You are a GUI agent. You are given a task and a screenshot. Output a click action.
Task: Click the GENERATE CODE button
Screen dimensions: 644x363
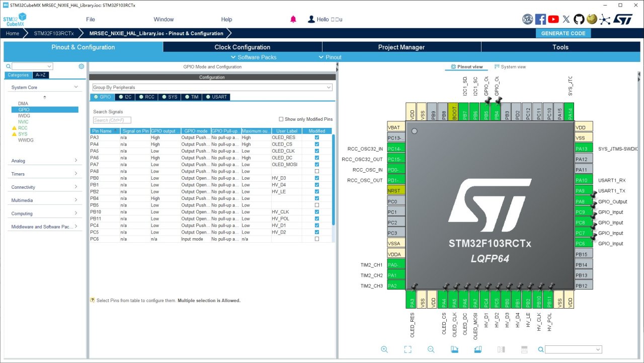563,33
